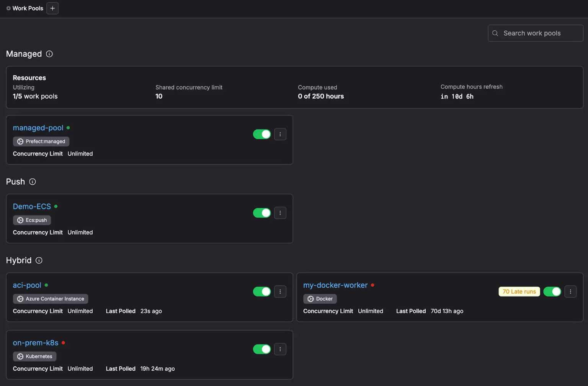Click the Docker icon on my-docker-worker
The width and height of the screenshot is (588, 386).
[311, 299]
